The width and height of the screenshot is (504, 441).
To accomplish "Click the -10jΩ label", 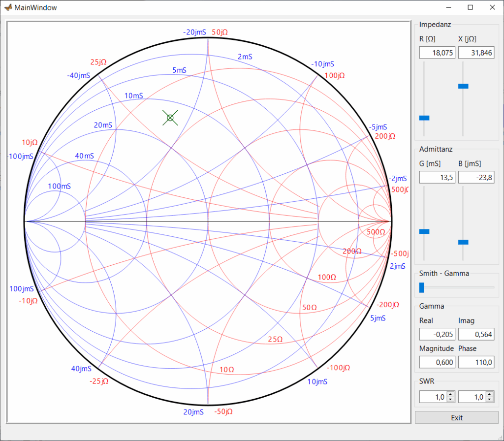I will [28, 301].
